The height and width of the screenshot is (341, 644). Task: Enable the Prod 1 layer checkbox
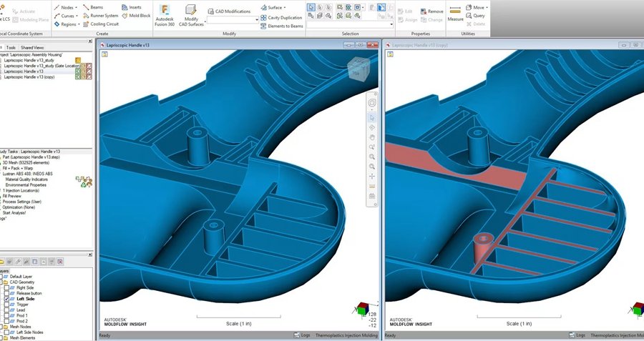coord(6,315)
